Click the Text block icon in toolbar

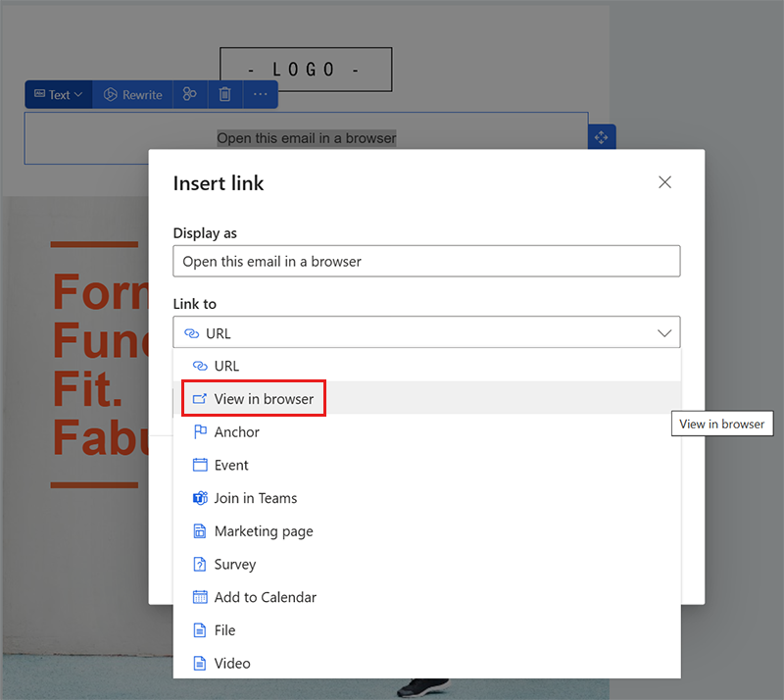tap(39, 93)
